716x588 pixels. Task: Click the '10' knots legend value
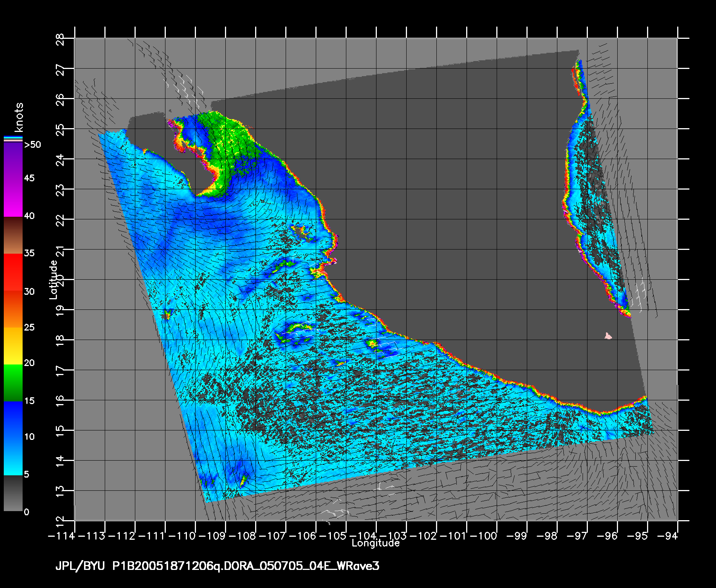29,437
